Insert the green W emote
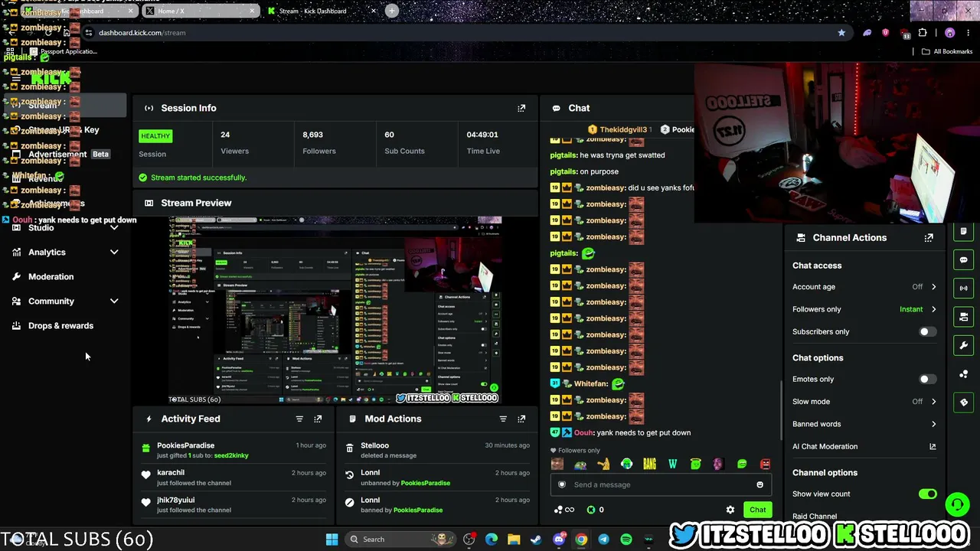 click(672, 464)
